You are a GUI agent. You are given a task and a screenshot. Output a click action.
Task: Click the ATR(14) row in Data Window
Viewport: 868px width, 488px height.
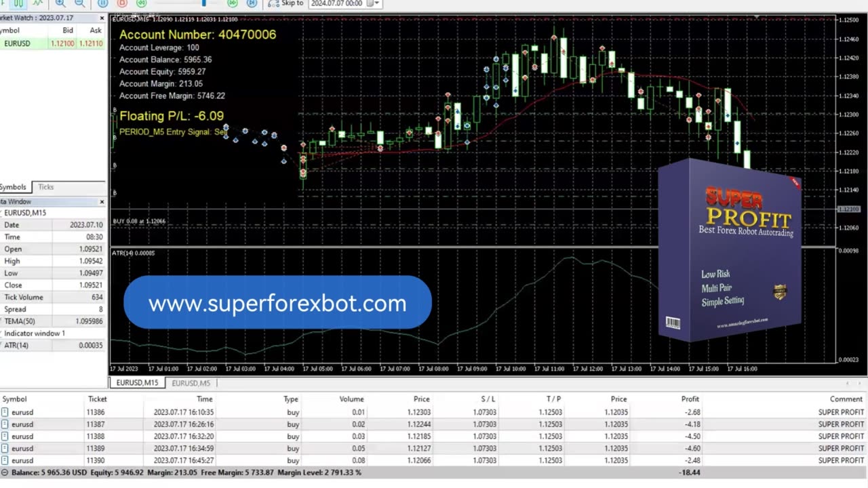[x=53, y=346]
